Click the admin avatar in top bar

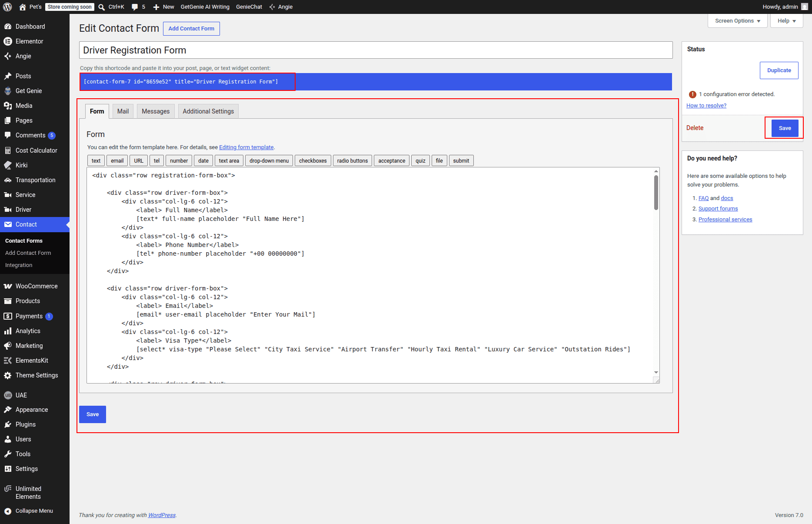point(805,7)
